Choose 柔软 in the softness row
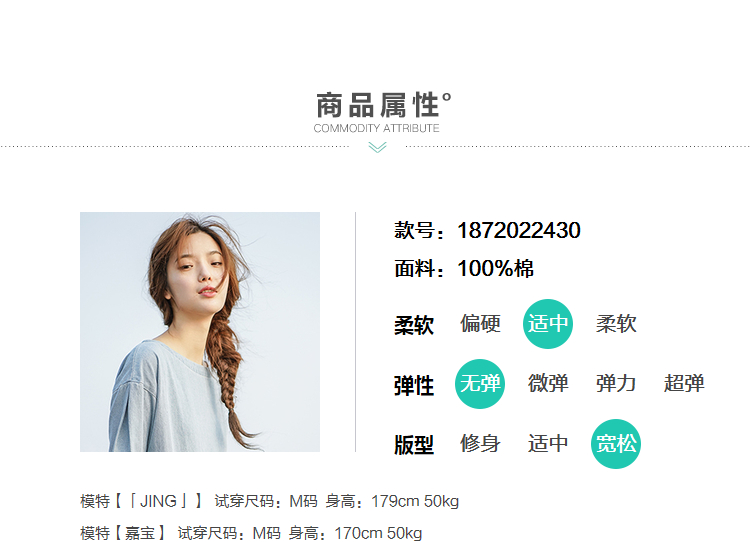The height and width of the screenshot is (542, 750). pyautogui.click(x=616, y=324)
